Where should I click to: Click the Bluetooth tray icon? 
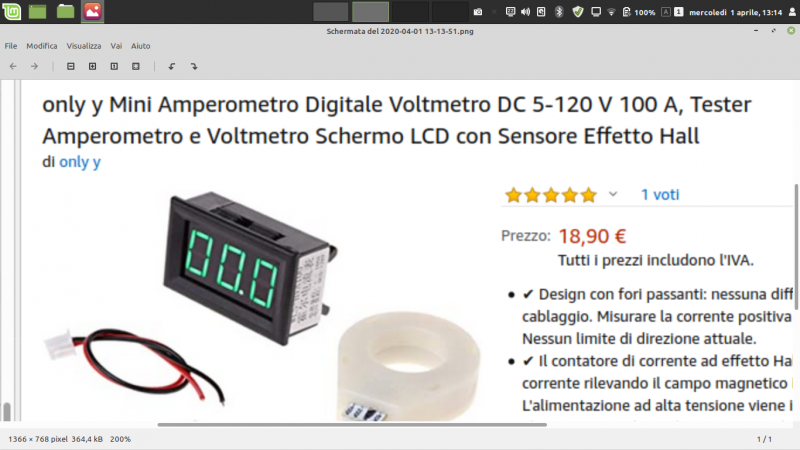point(559,12)
